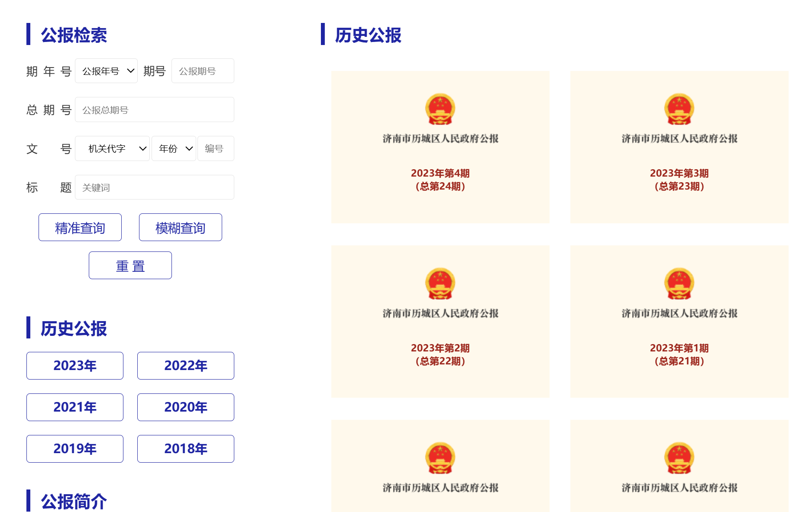Open the 2023年第1期 bulletin card

[x=679, y=322]
